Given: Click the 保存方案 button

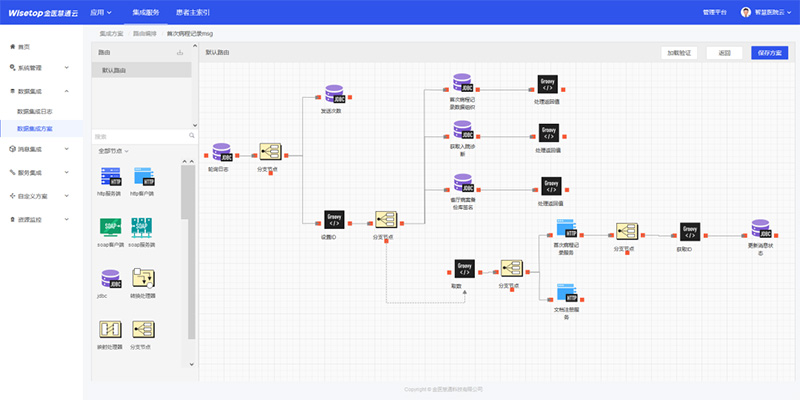Looking at the screenshot, I should [x=770, y=52].
